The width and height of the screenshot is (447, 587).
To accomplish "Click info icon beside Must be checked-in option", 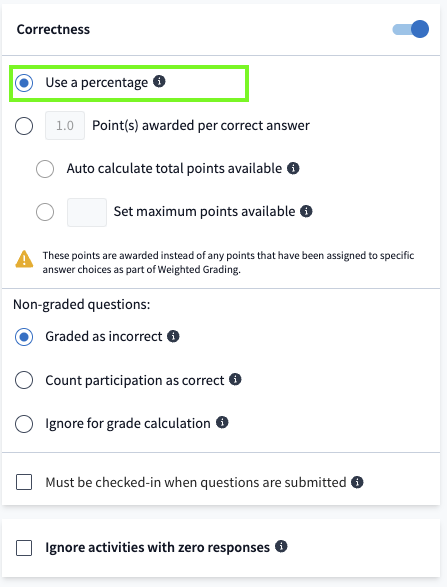I will tap(357, 482).
